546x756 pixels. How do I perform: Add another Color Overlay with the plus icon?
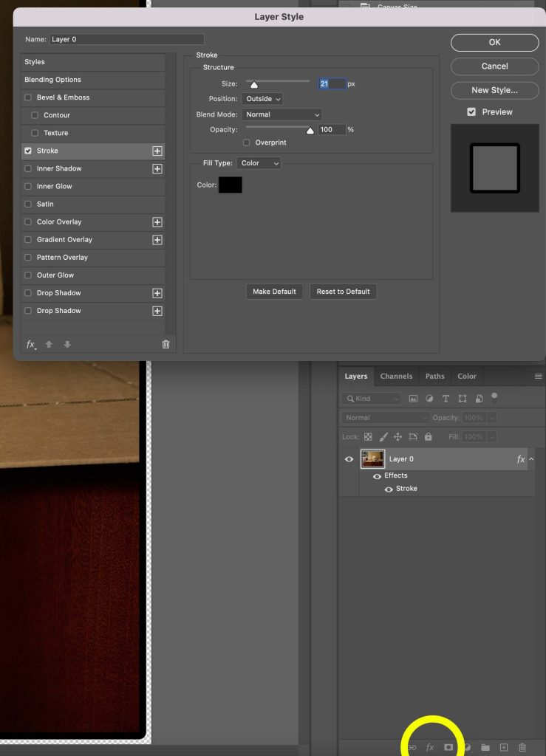tap(157, 222)
